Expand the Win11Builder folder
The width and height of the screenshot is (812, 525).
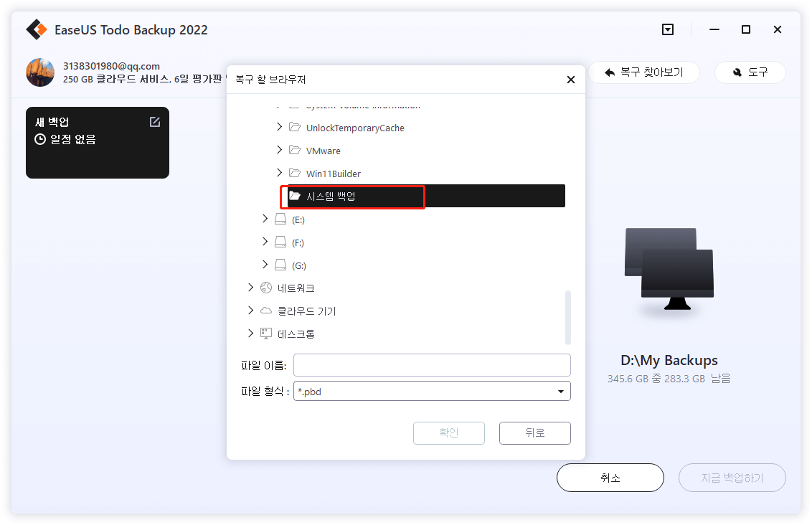279,173
